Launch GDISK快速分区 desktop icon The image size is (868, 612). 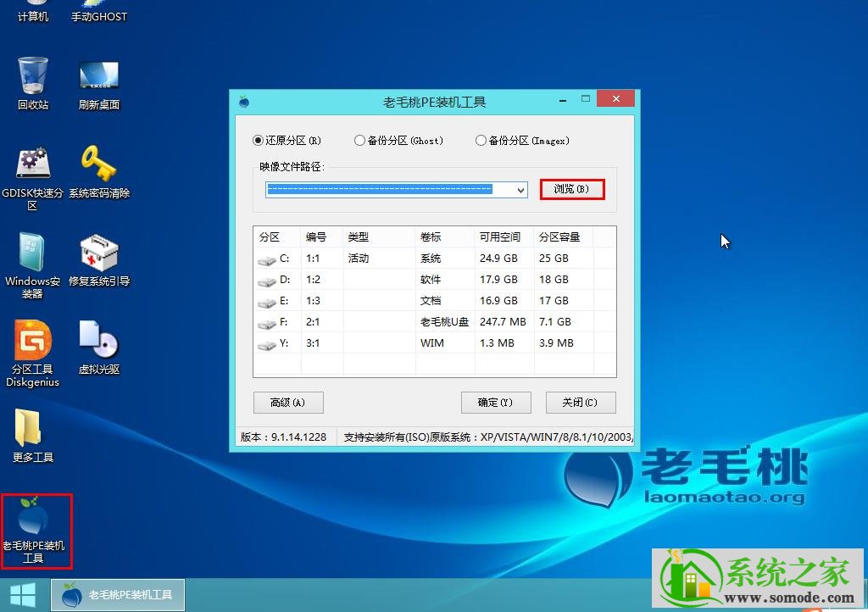pos(33,178)
